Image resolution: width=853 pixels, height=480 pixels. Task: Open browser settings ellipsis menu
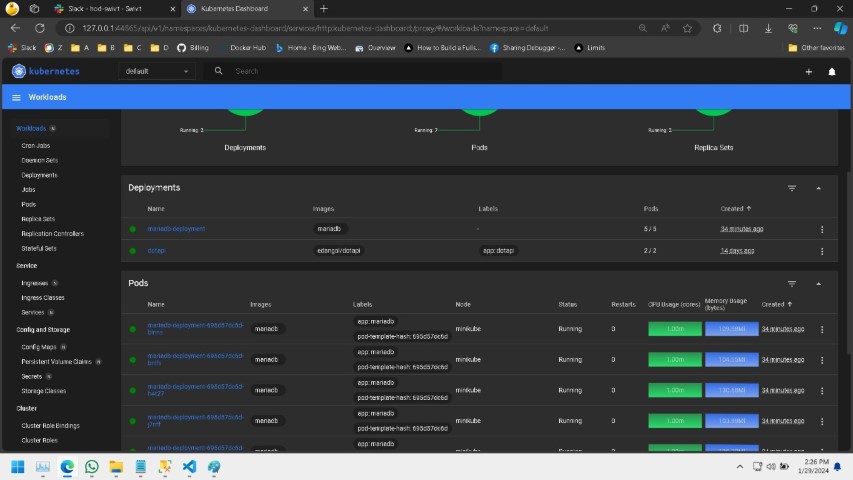pos(817,28)
